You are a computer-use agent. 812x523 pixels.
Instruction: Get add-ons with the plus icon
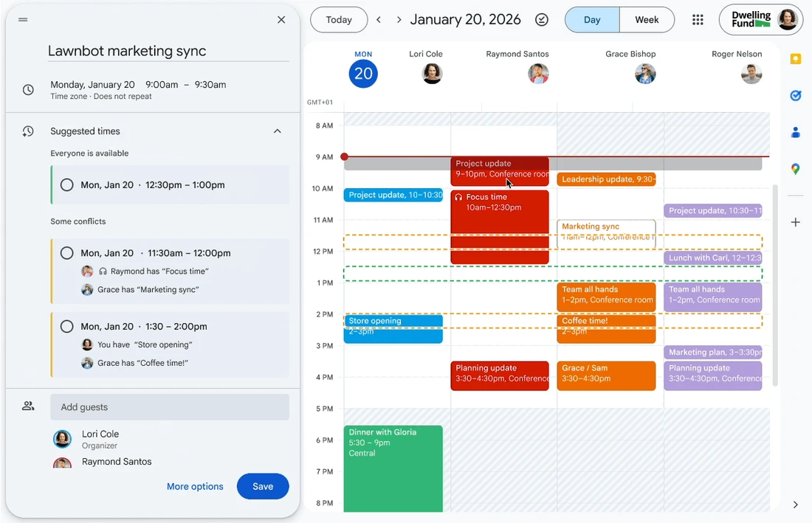coord(796,223)
